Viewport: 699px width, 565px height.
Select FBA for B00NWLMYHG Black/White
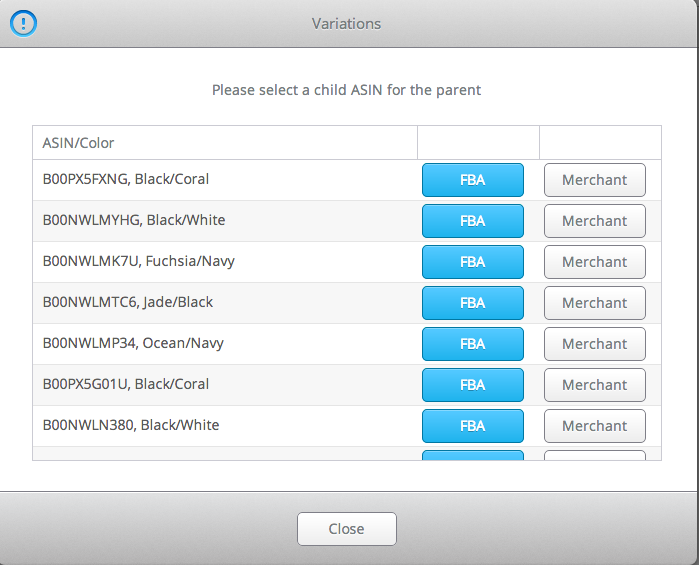click(x=473, y=221)
